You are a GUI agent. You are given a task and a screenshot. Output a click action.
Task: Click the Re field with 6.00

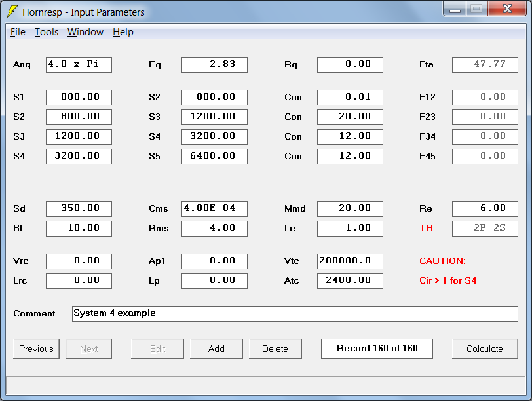click(x=485, y=208)
